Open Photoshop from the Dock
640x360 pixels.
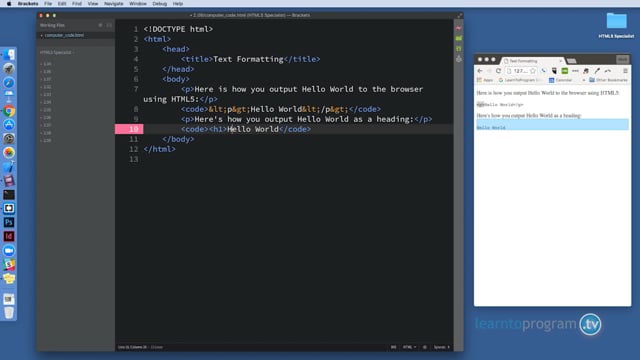pyautogui.click(x=9, y=222)
